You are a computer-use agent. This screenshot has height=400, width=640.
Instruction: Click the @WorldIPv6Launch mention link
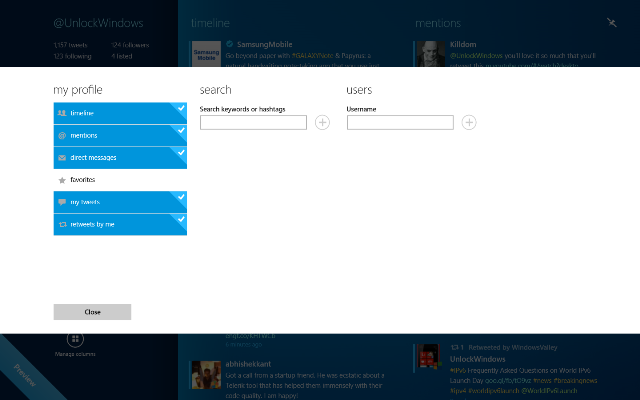tap(549, 391)
